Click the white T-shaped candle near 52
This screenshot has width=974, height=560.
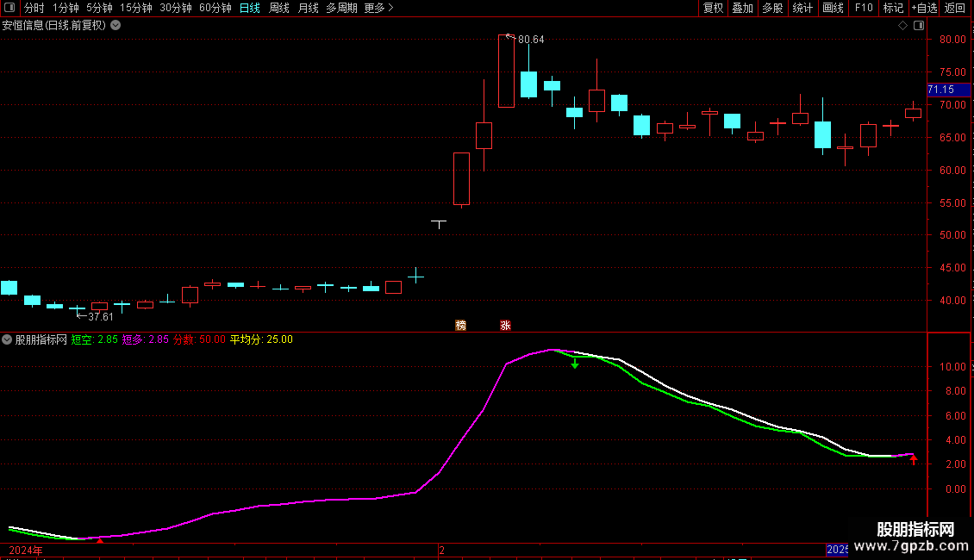click(439, 223)
